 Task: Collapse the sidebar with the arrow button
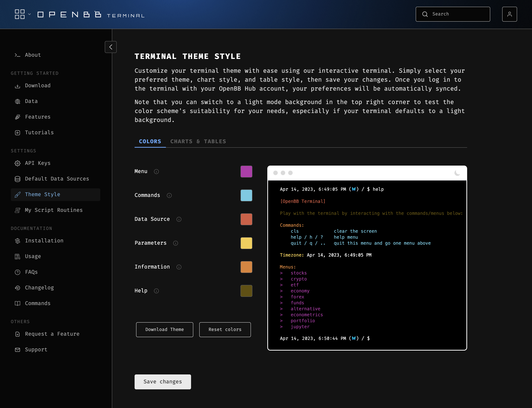111,47
